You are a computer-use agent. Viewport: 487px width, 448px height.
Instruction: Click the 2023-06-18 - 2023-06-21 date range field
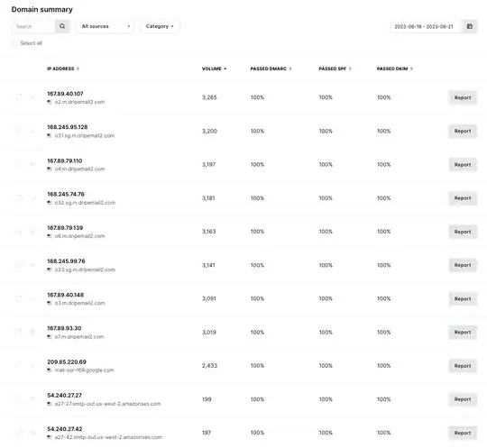[427, 26]
